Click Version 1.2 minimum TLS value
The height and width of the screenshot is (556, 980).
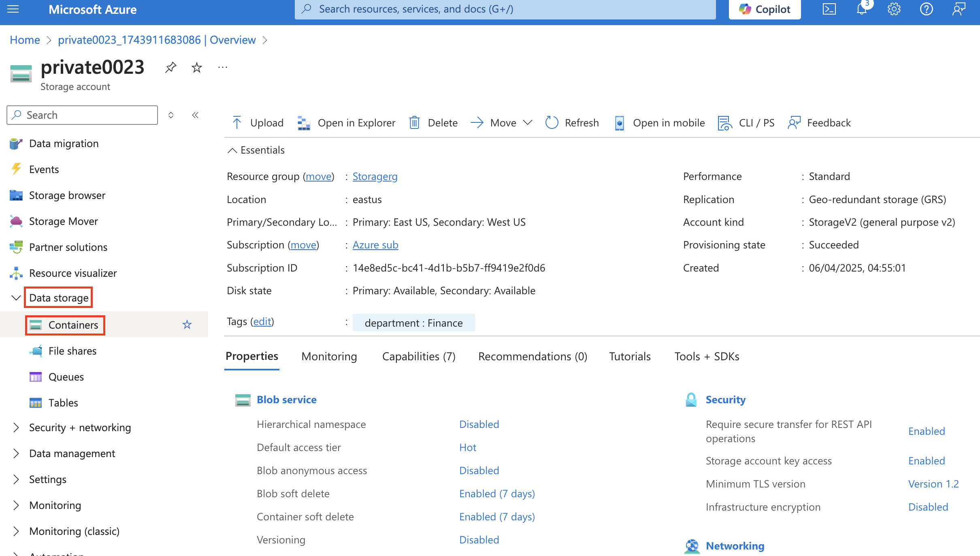point(933,484)
